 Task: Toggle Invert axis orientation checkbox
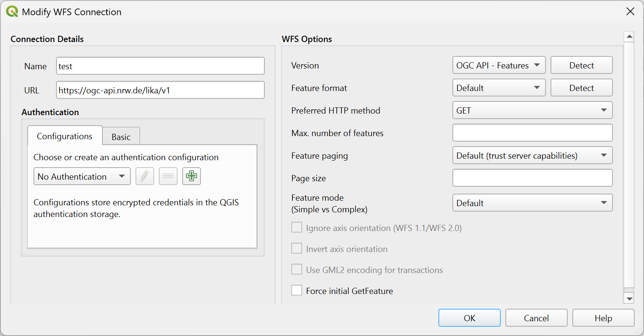(297, 248)
